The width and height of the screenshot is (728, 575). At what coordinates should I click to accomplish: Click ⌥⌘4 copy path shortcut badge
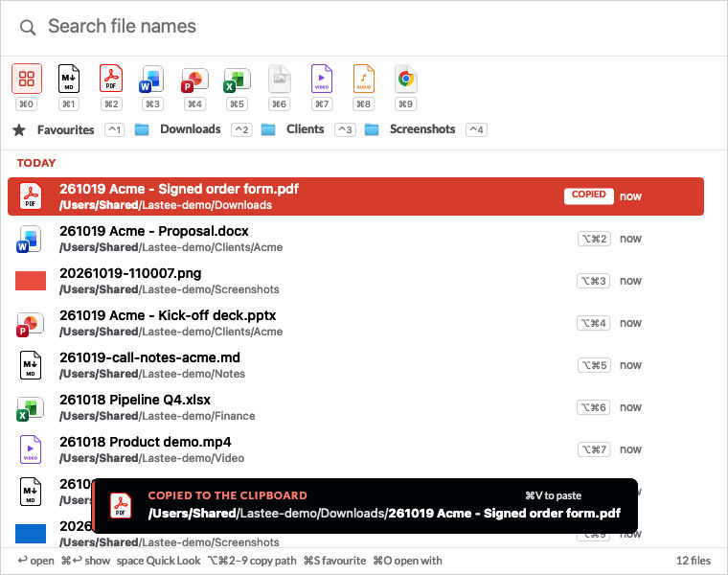pos(594,323)
